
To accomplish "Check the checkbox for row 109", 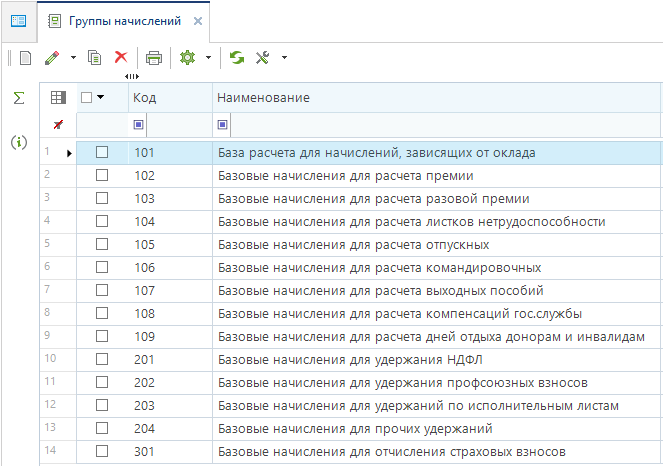I will 102,336.
